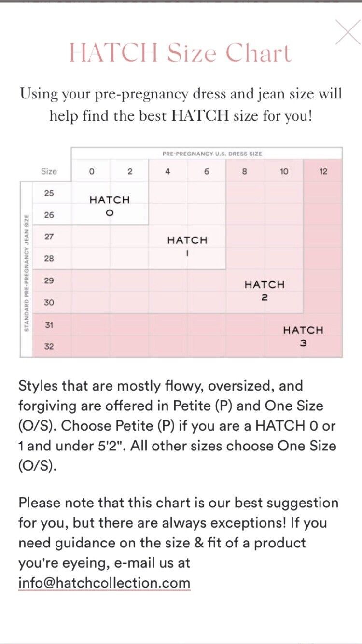Click dress size 0 column header
The image size is (362, 644).
92,171
